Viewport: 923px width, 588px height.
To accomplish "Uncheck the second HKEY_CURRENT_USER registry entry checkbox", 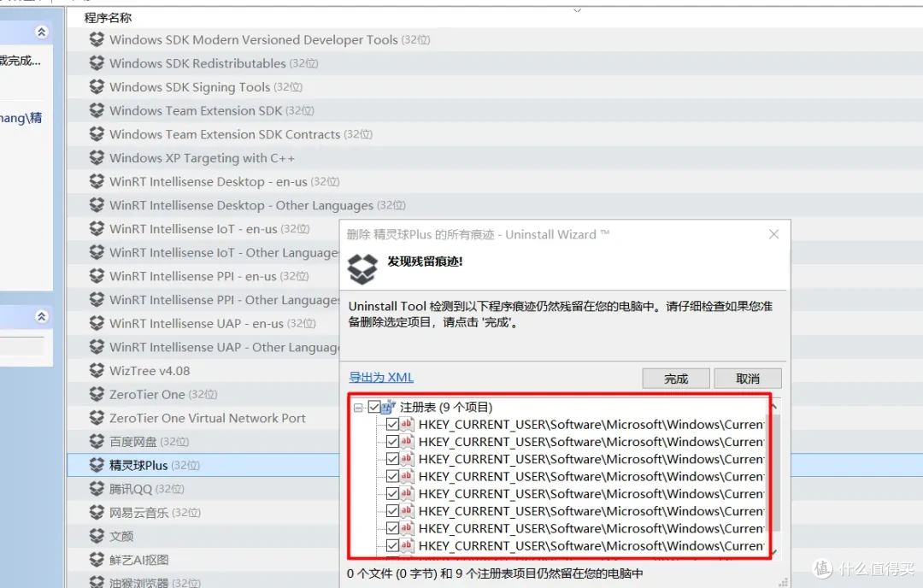I will [x=392, y=442].
